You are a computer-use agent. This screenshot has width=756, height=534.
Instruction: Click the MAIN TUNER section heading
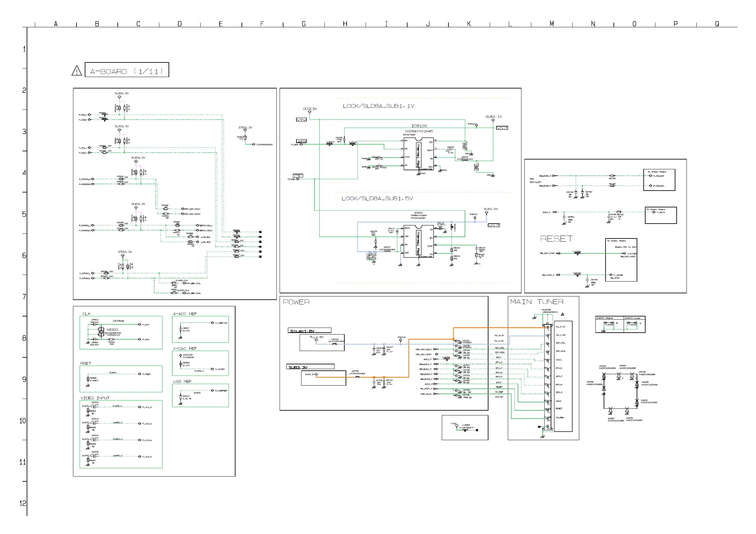pyautogui.click(x=536, y=301)
